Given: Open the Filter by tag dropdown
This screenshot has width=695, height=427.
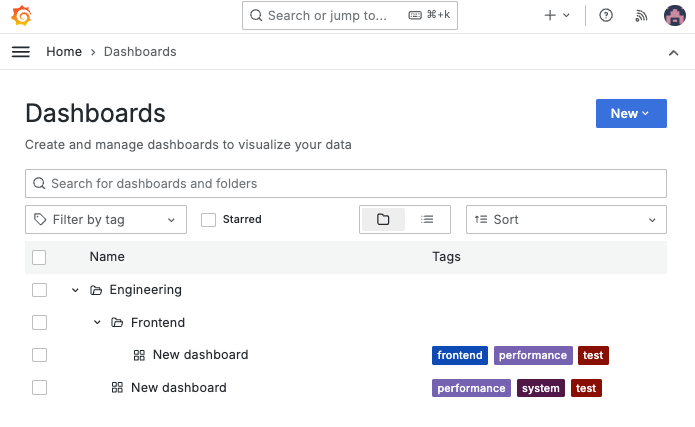Looking at the screenshot, I should click(106, 220).
